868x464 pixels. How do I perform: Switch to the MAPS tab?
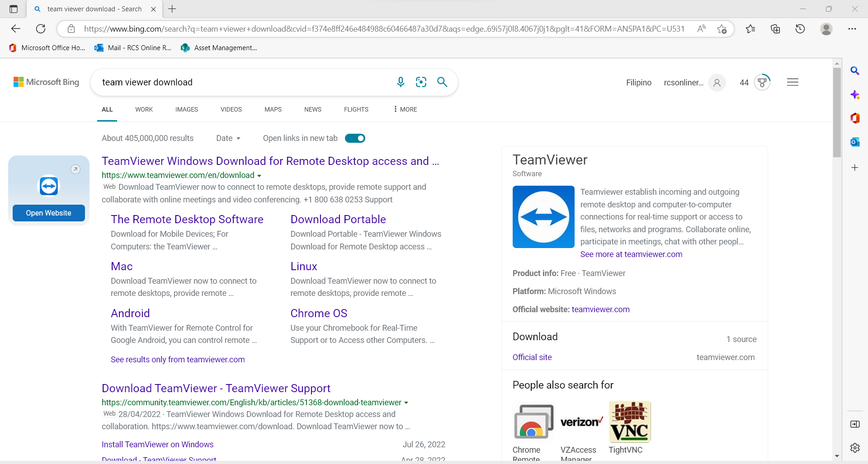pyautogui.click(x=273, y=109)
